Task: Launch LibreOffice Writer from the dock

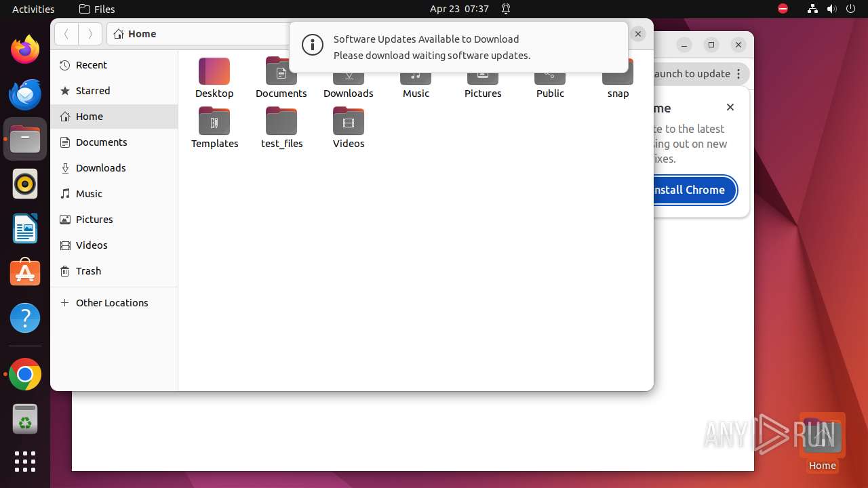Action: coord(25,228)
